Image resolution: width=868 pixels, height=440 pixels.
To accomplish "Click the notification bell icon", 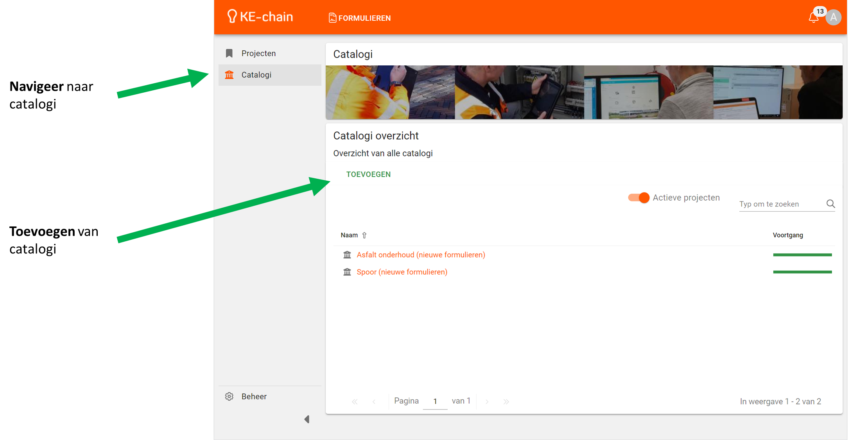I will (x=813, y=18).
